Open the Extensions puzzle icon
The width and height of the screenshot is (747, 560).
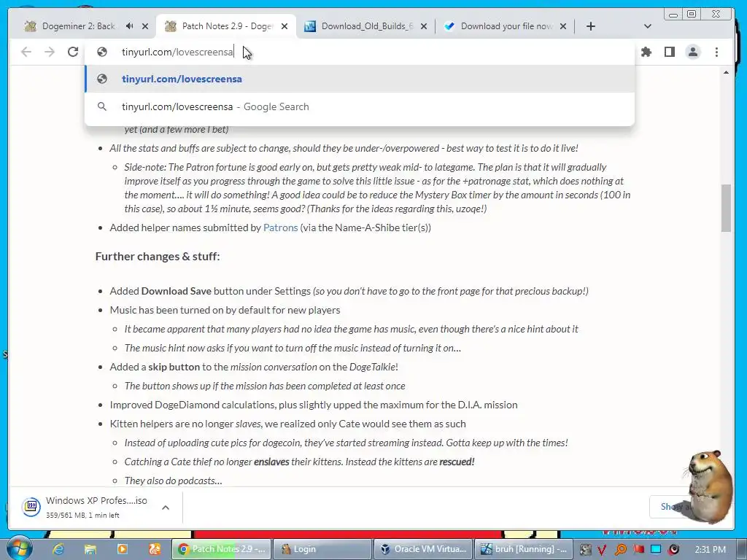click(646, 52)
